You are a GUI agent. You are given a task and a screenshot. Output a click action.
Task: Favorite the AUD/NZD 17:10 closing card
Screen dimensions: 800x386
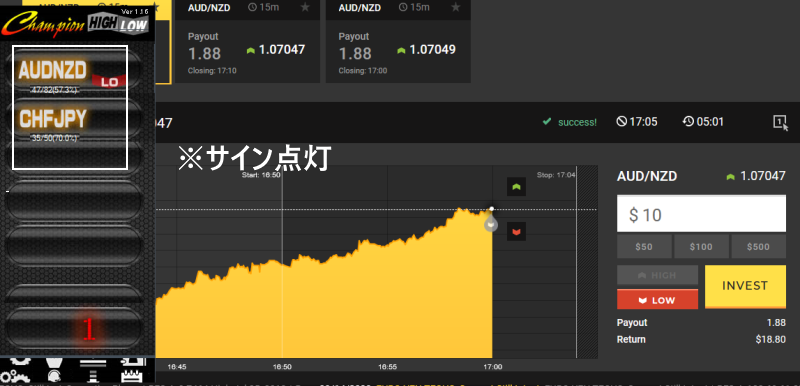click(305, 7)
